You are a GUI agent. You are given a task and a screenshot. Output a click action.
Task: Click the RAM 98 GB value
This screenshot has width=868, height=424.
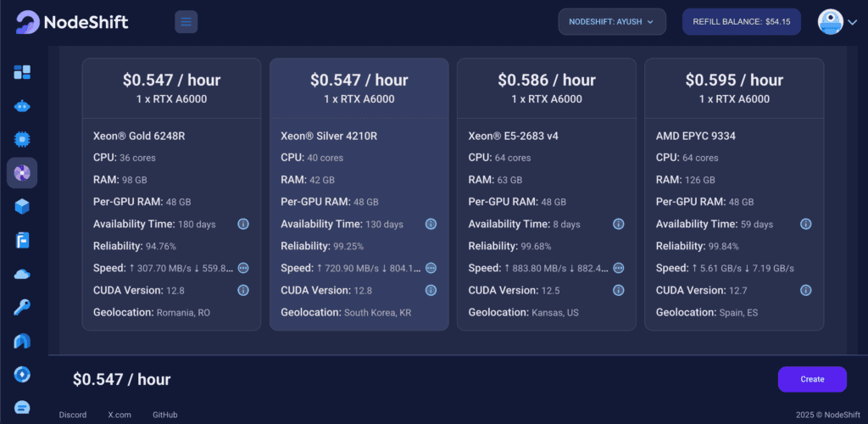coord(136,180)
